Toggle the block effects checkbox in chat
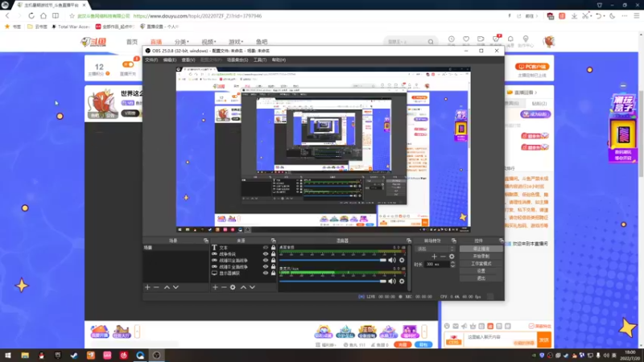This screenshot has width=644, height=362. coord(531,326)
